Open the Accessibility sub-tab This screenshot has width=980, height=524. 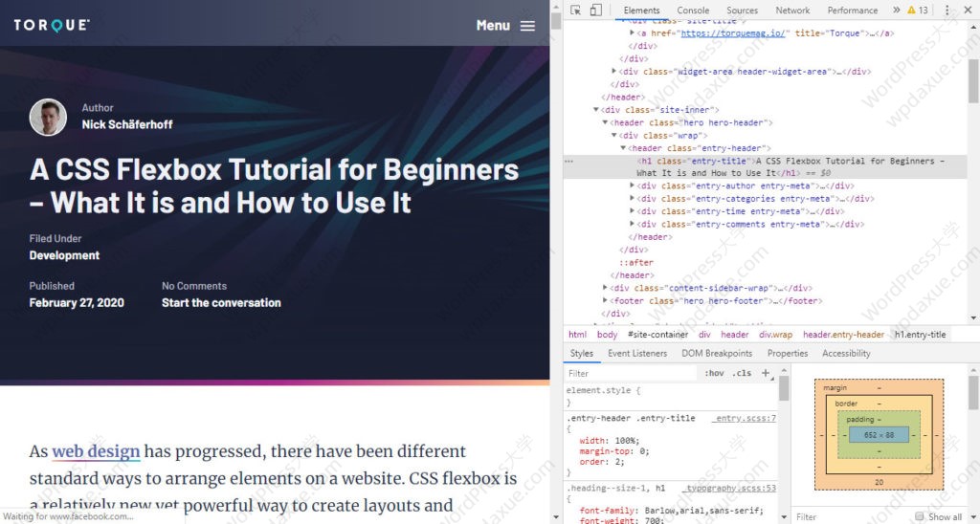pos(846,354)
